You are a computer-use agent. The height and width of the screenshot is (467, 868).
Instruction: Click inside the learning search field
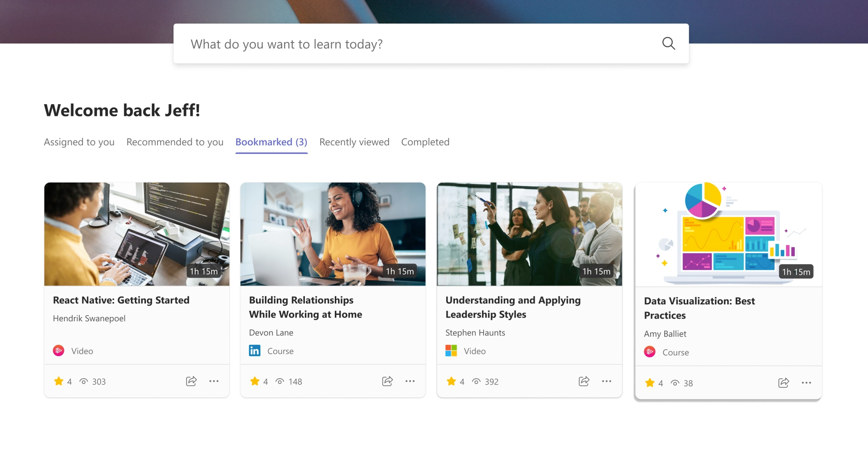[408, 43]
